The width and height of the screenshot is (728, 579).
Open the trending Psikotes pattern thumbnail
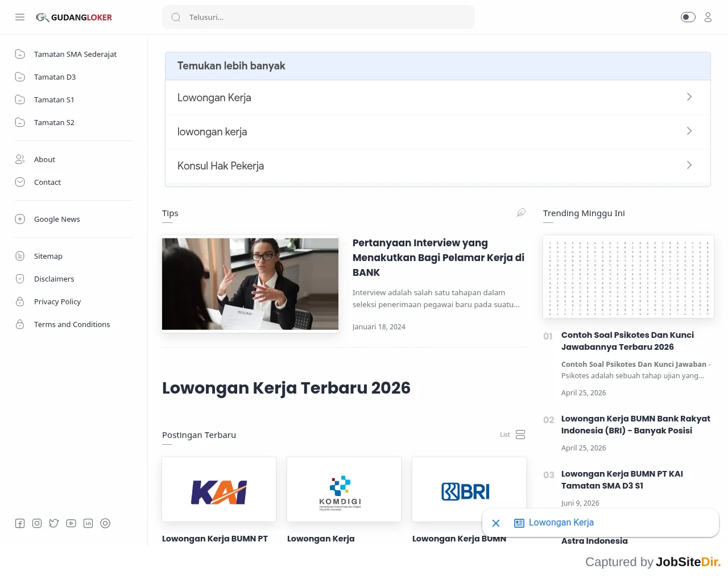[x=628, y=276]
